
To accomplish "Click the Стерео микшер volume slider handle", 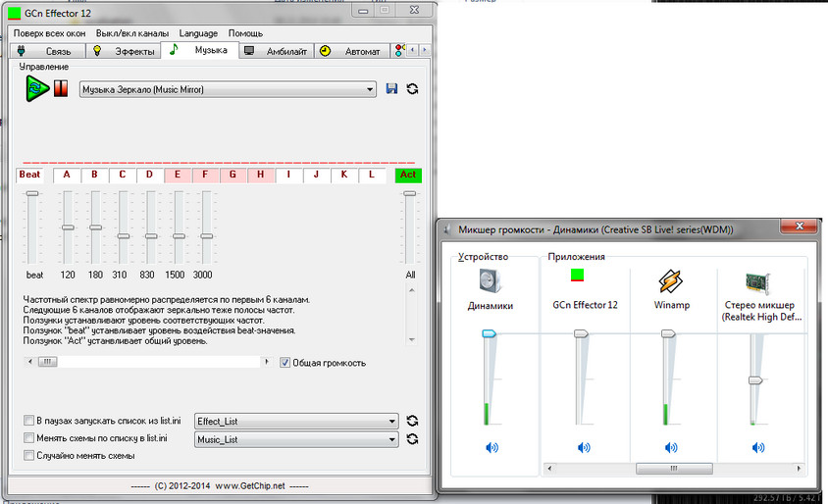I will point(754,379).
